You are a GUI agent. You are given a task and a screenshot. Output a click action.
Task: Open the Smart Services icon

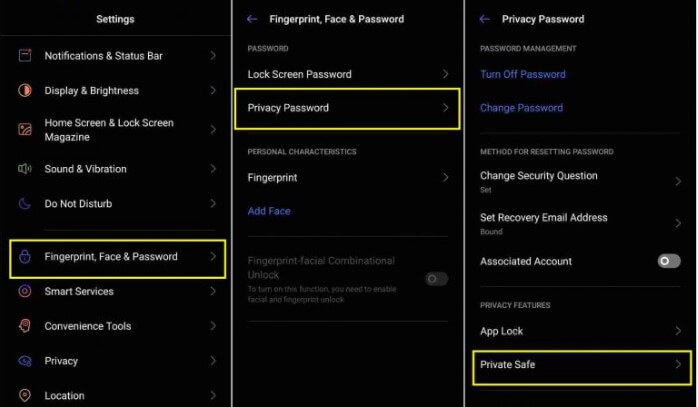25,291
